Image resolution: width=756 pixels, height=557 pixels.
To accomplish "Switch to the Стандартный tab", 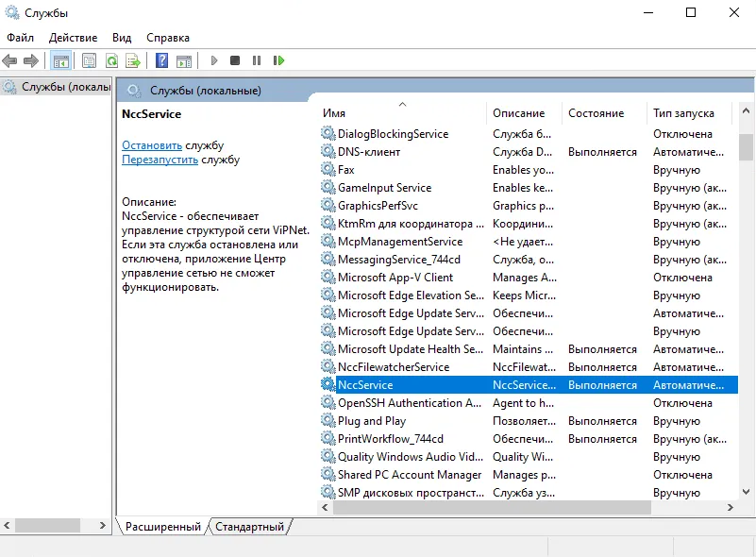I will 249,527.
